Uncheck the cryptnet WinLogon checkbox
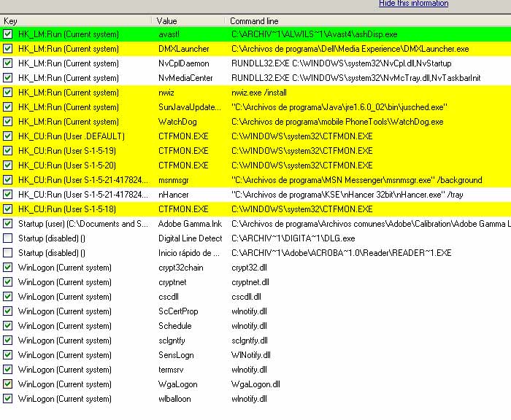 point(7,282)
